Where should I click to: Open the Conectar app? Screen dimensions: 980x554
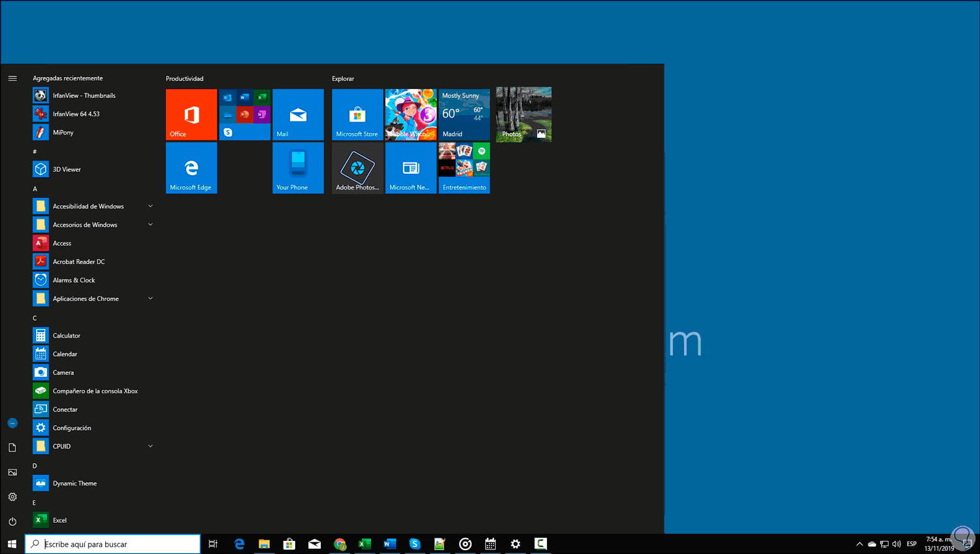tap(93, 409)
